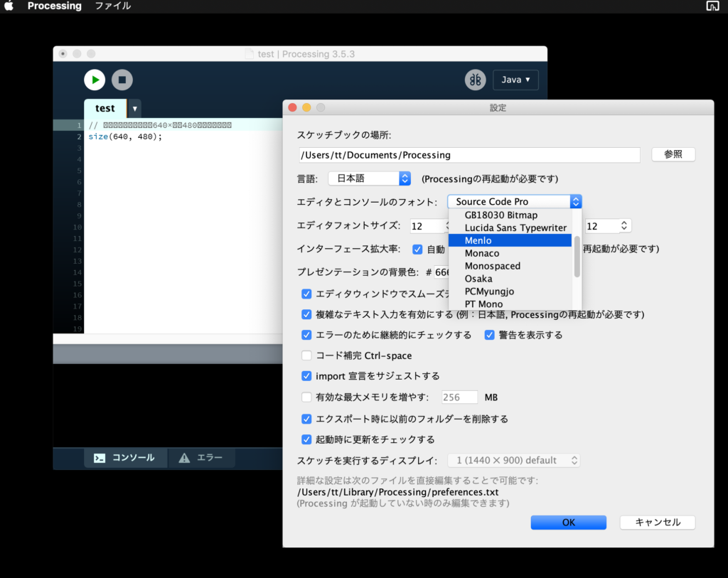
Task: Click the 設定 dialog title bar
Action: [498, 107]
